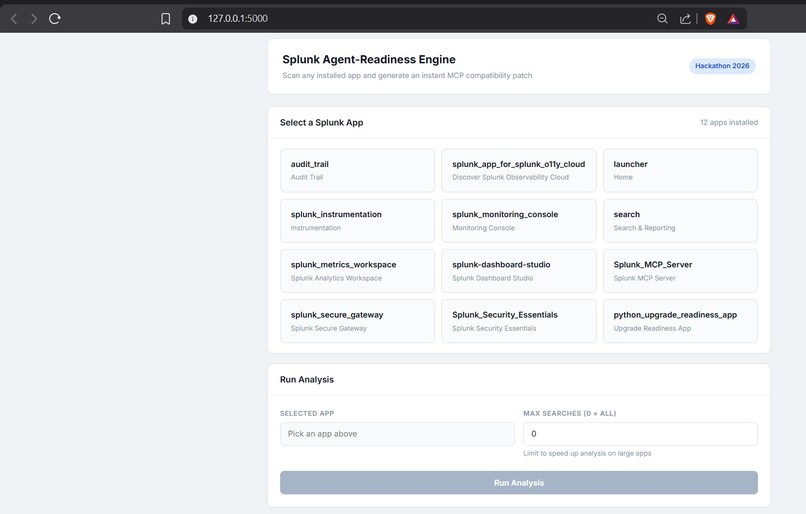The height and width of the screenshot is (514, 806).
Task: Go forward with the browser forward arrow
Action: pyautogui.click(x=34, y=19)
